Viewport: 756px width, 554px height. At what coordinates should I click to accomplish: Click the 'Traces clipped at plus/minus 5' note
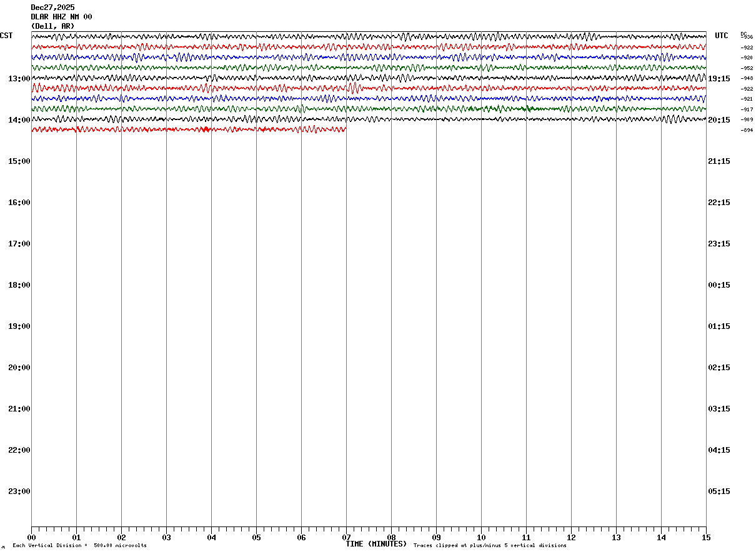coord(490,546)
